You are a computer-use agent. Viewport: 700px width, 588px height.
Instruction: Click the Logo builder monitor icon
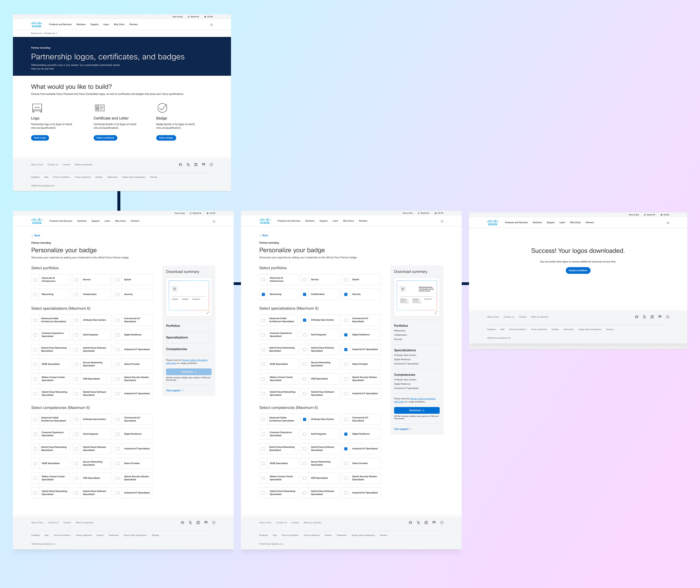pos(37,108)
